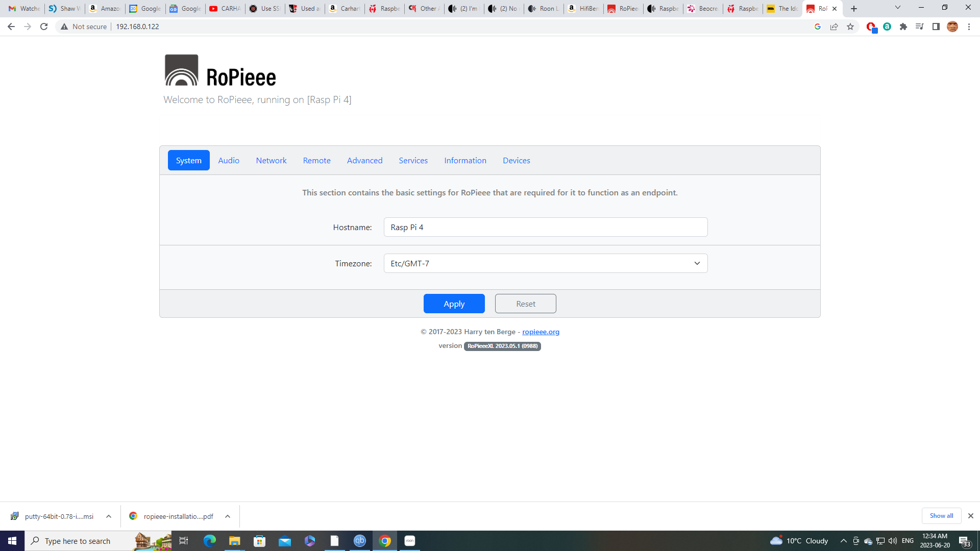Bookmark this page with the star icon
The height and width of the screenshot is (551, 980).
pyautogui.click(x=850, y=27)
